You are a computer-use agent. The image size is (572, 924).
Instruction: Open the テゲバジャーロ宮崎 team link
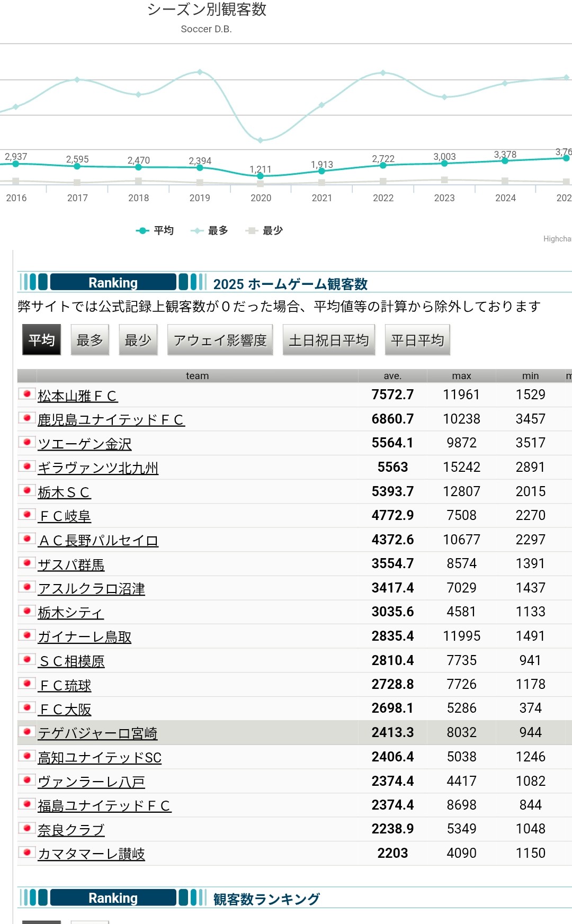click(x=97, y=733)
